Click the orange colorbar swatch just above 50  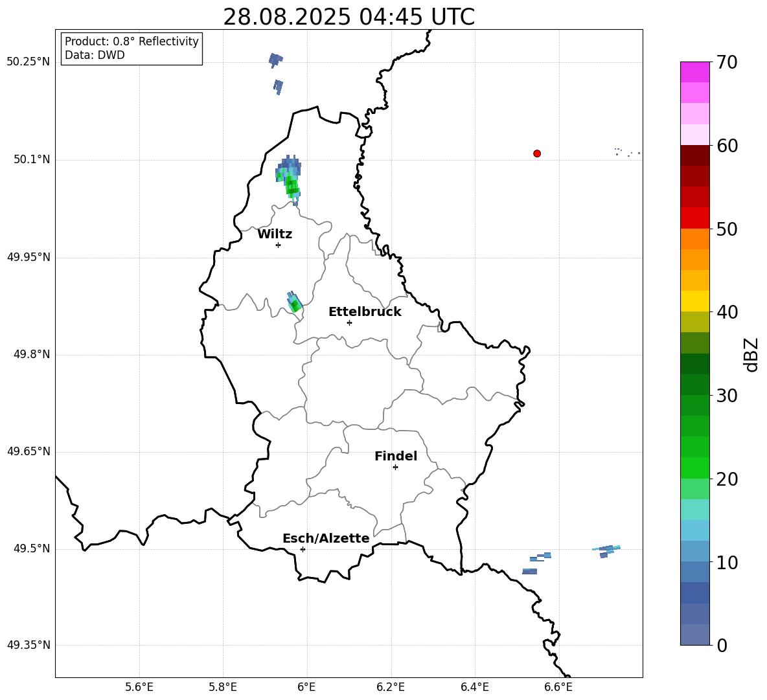(x=695, y=238)
